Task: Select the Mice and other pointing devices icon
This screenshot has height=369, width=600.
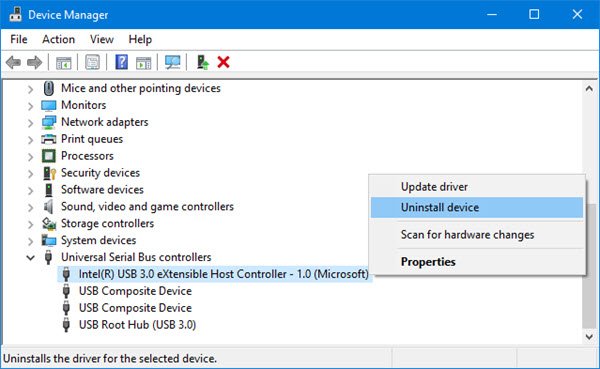Action: click(x=49, y=88)
